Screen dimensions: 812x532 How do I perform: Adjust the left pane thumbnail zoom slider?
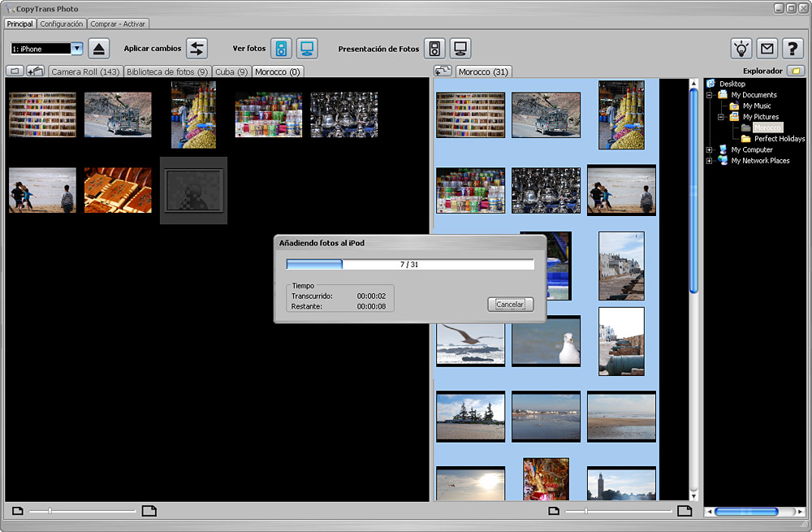tap(50, 511)
